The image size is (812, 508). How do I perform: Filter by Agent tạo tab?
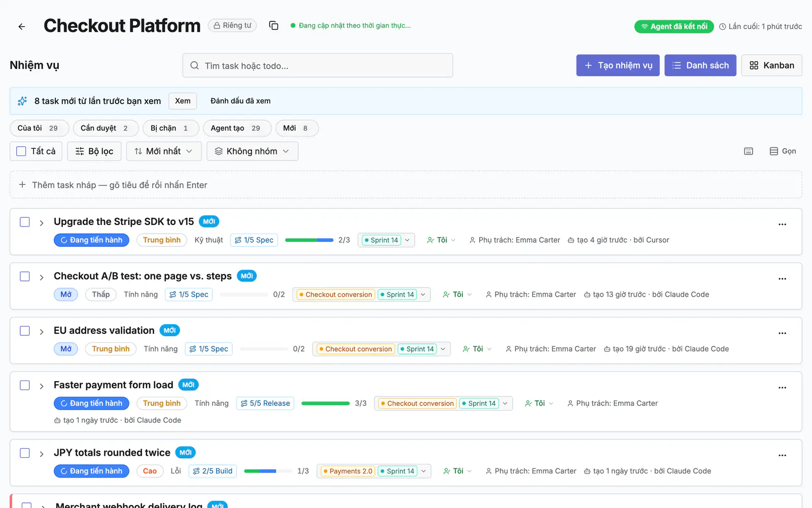coord(237,128)
